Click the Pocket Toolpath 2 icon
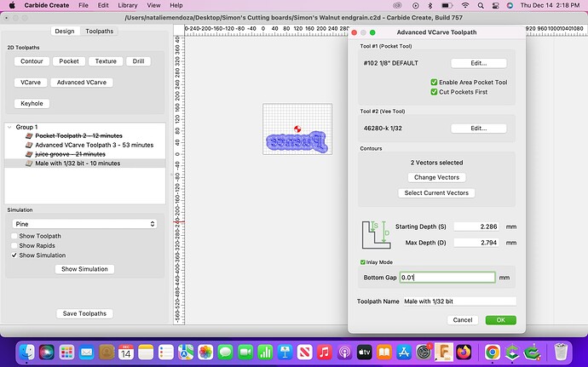 [x=29, y=135]
